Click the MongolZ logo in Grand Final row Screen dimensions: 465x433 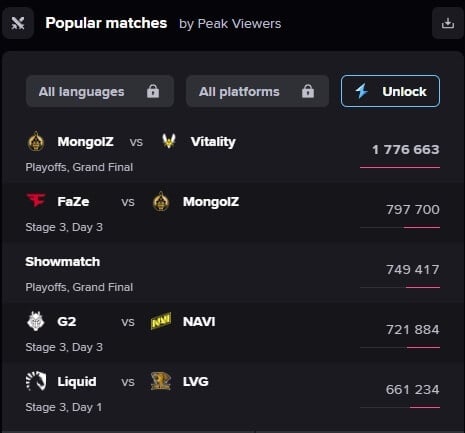pos(36,141)
